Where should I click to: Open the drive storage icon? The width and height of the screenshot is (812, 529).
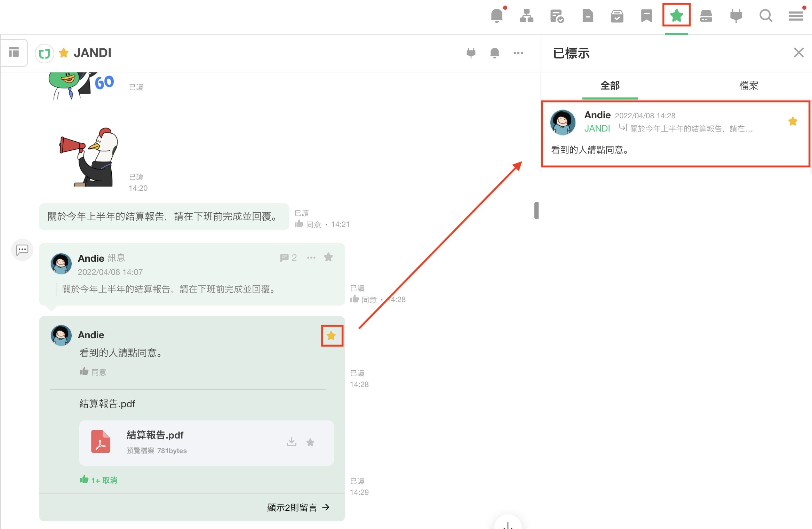[706, 16]
